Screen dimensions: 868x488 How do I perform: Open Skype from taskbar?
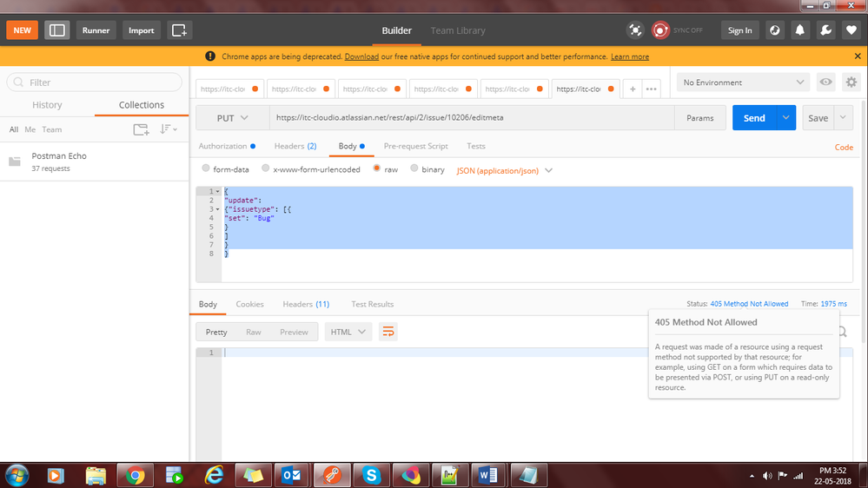(372, 475)
